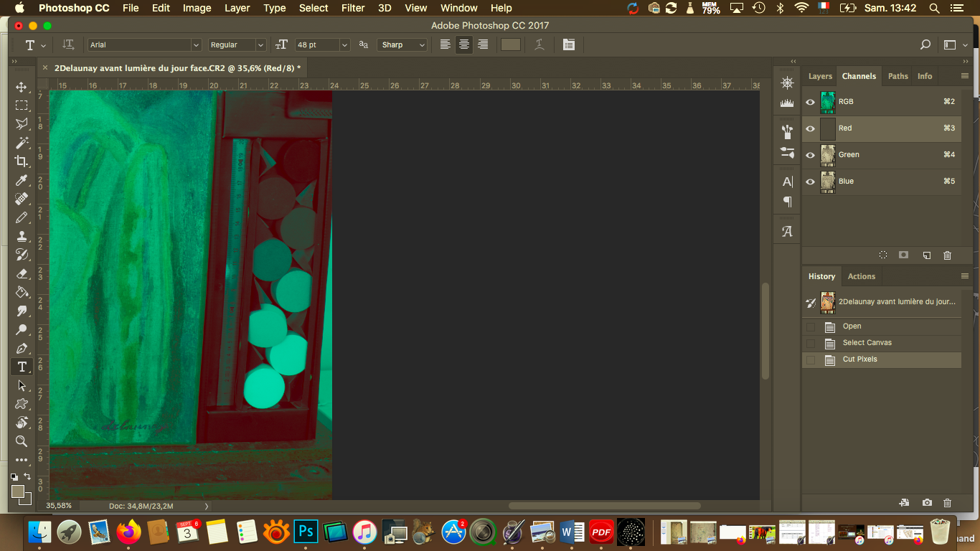Delete current channel trash icon
The width and height of the screenshot is (980, 551).
(947, 255)
